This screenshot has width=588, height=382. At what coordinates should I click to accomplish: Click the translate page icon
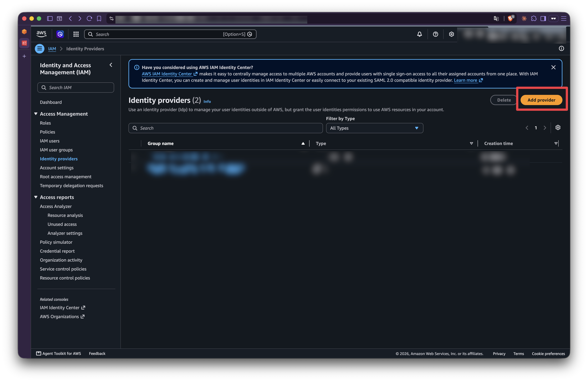point(496,19)
